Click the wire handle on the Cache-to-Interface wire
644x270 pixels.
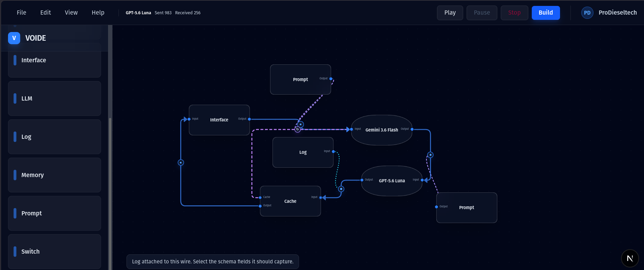click(x=181, y=162)
